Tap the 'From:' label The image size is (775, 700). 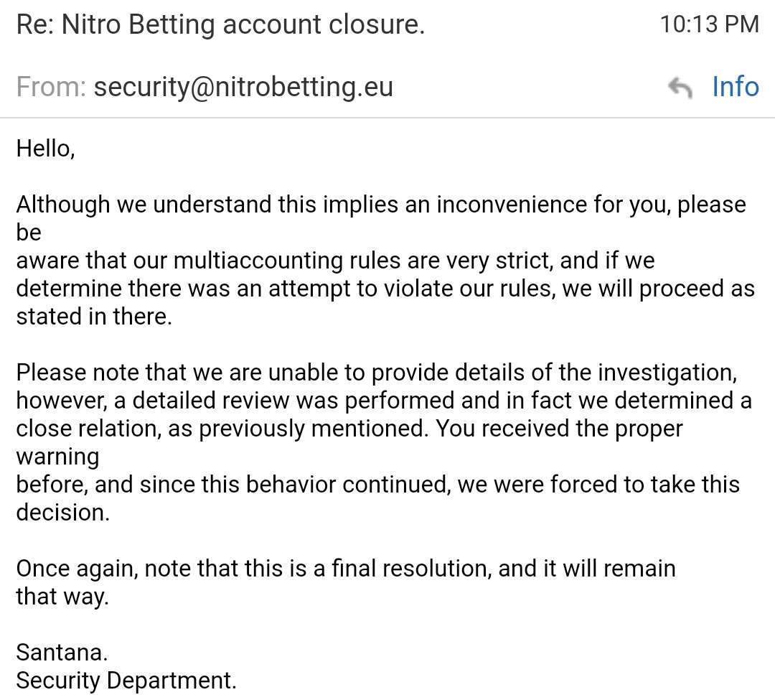51,87
